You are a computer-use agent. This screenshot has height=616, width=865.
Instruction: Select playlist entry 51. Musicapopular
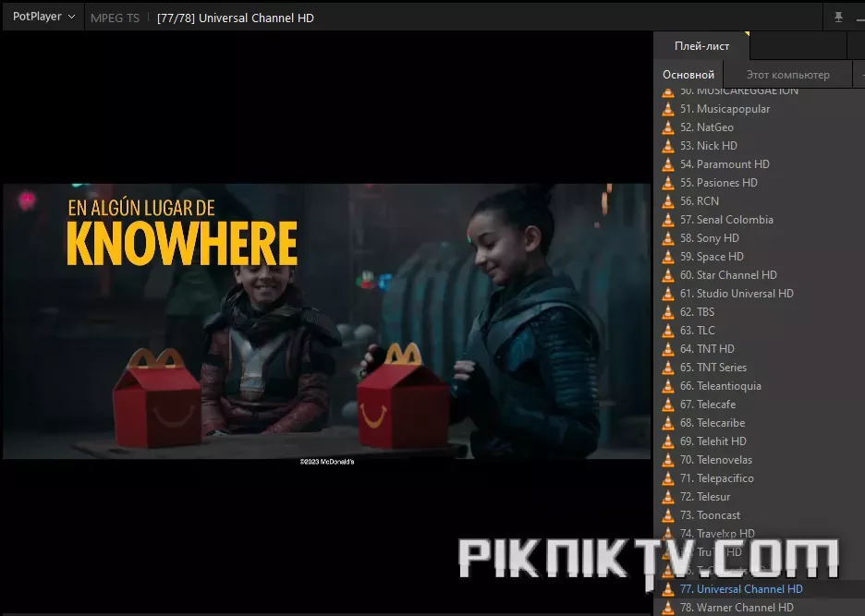click(x=759, y=109)
